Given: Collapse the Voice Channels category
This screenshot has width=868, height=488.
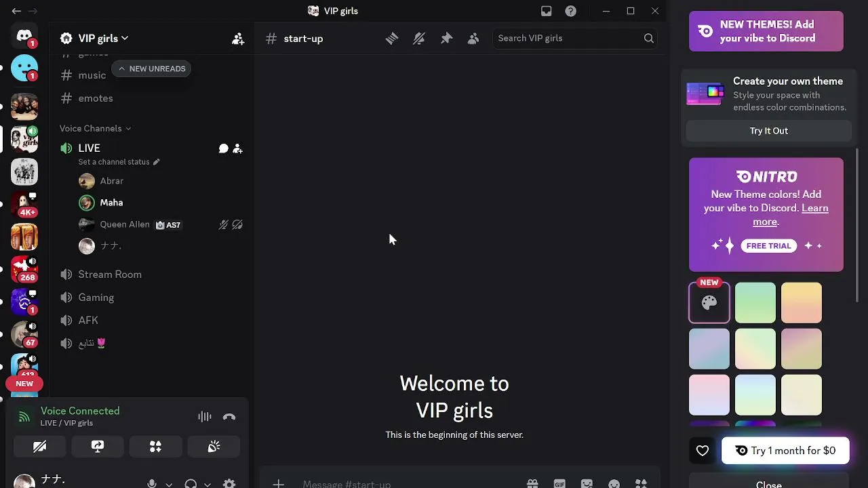Looking at the screenshot, I should click(x=95, y=129).
